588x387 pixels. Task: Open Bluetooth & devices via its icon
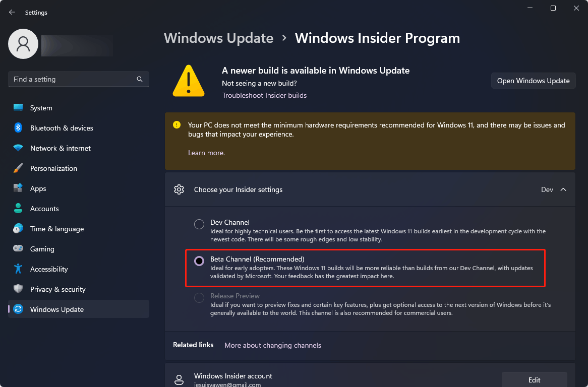[18, 128]
